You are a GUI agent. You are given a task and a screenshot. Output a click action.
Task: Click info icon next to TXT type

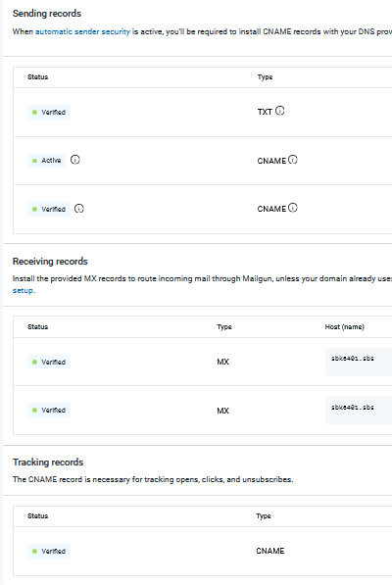(279, 111)
